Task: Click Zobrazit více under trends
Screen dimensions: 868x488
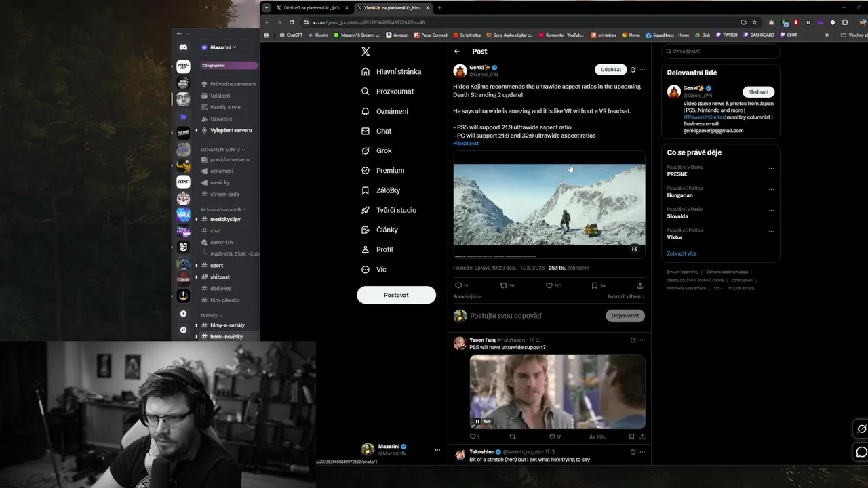Action: (x=682, y=253)
